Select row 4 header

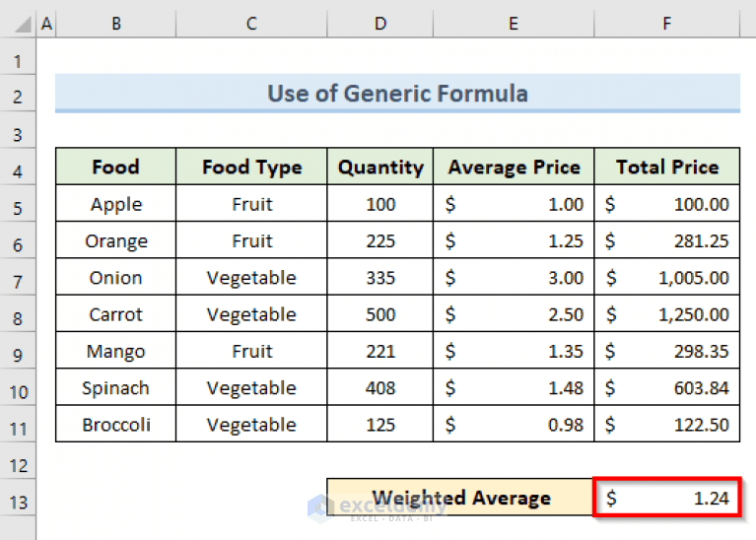click(18, 167)
